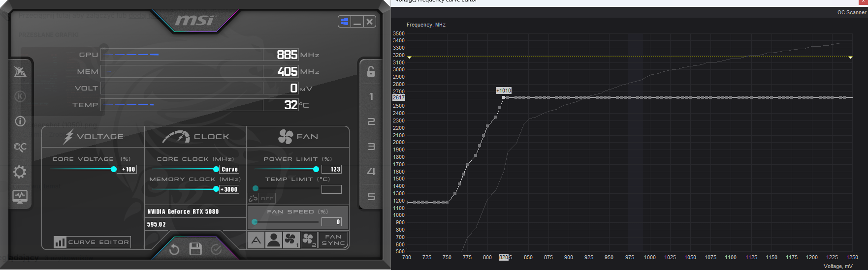Click the Windows startup icon
This screenshot has width=868, height=270.
point(345,21)
